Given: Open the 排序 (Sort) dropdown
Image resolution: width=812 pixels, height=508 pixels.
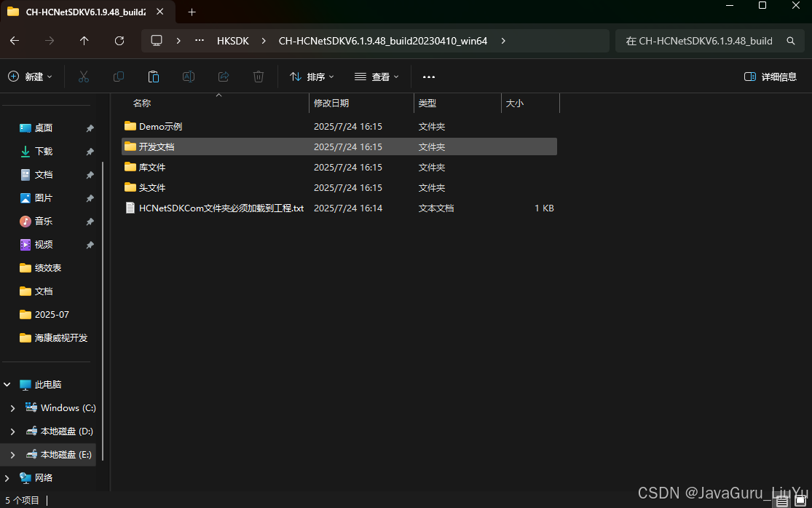Looking at the screenshot, I should [312, 77].
